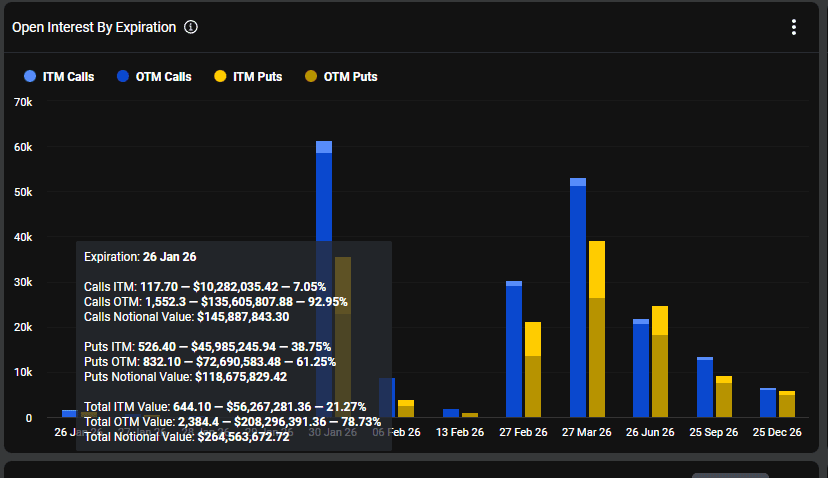
Task: Toggle the OTM Puts legend series
Action: click(x=341, y=77)
